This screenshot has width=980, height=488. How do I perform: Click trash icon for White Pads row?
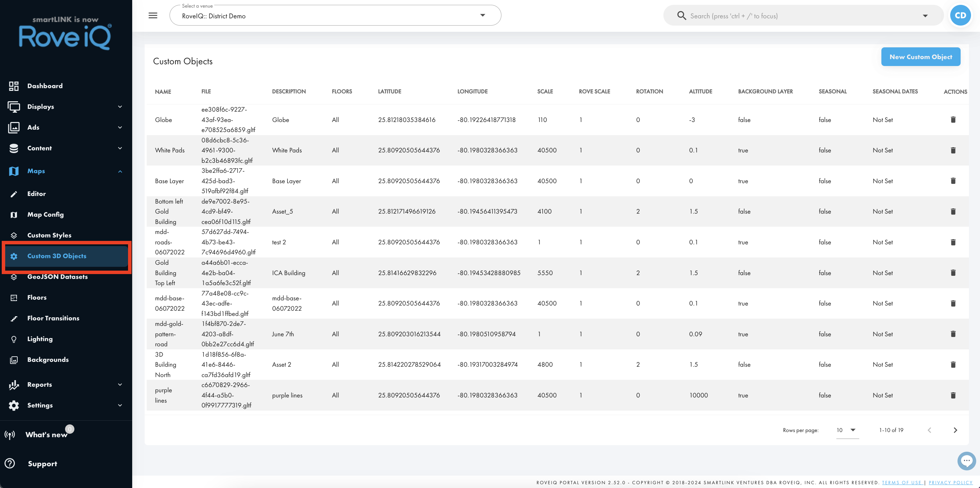pos(953,150)
